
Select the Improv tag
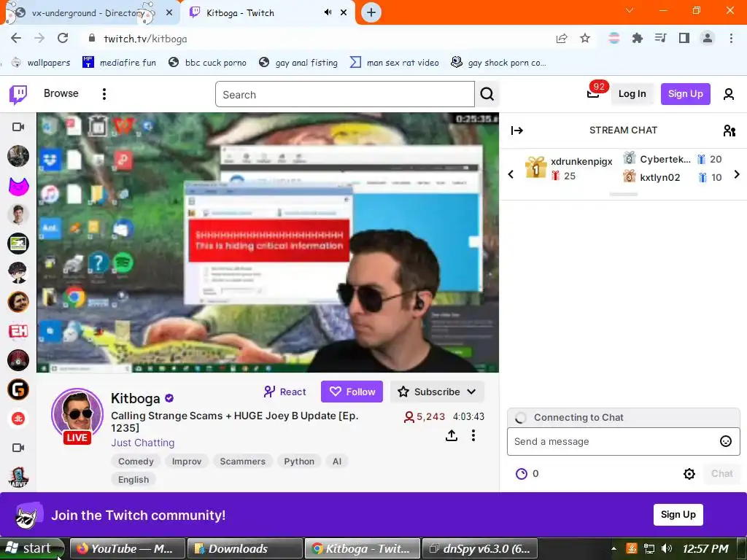(x=186, y=462)
